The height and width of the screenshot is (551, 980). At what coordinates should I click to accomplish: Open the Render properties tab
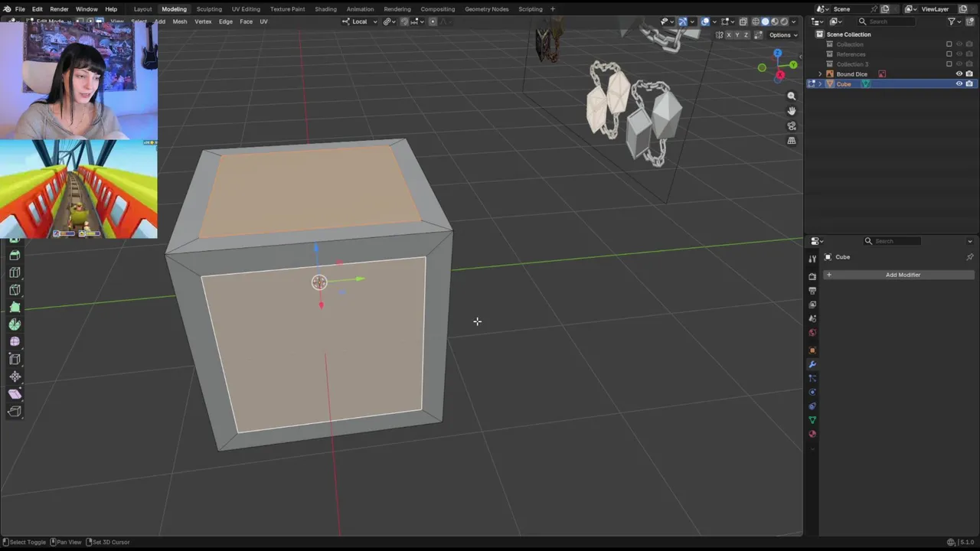[812, 276]
